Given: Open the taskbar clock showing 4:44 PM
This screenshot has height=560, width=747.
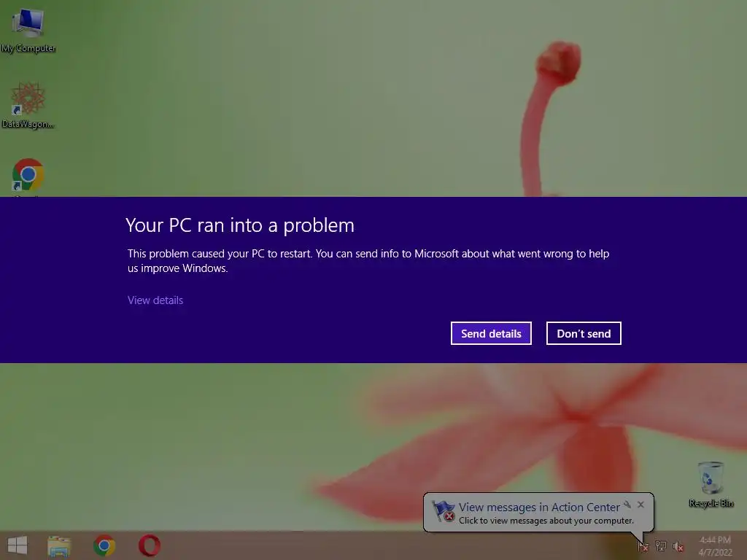Looking at the screenshot, I should click(715, 545).
